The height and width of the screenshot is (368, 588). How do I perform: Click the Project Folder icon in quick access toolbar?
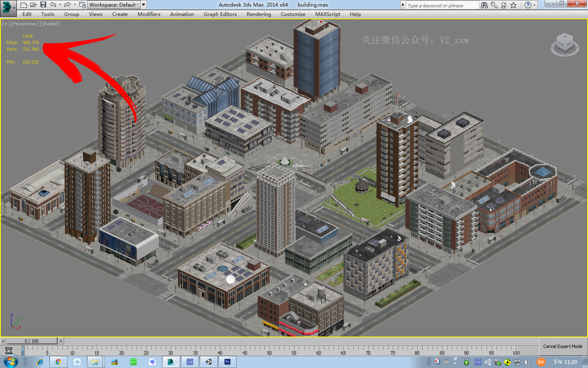(82, 5)
